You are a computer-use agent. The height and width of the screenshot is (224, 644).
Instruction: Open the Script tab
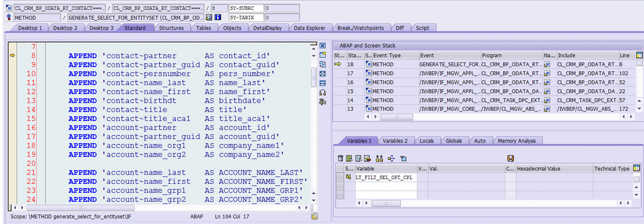coord(423,28)
